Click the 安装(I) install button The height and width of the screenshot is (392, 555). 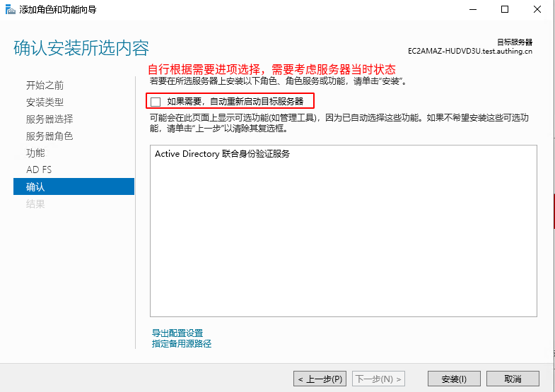click(454, 379)
